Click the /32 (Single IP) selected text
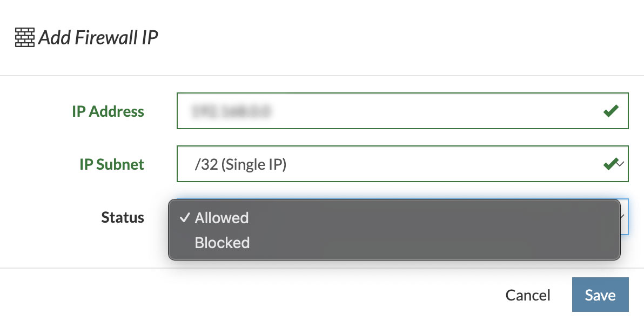 point(240,164)
